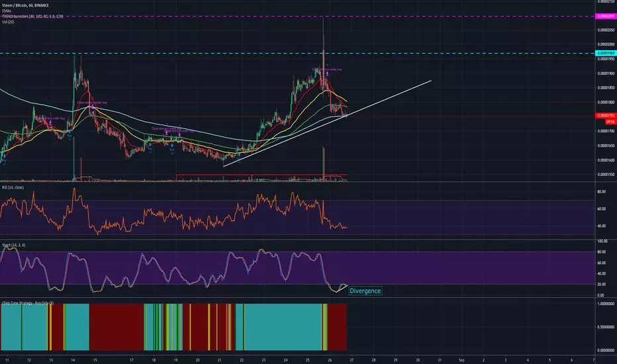The image size is (617, 364).
Task: Click date 26 on time axis
Action: [330, 360]
